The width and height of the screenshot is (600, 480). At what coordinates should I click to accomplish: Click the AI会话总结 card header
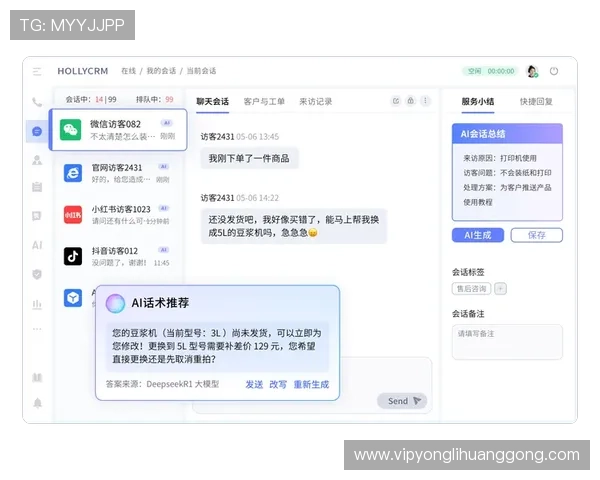(x=507, y=134)
